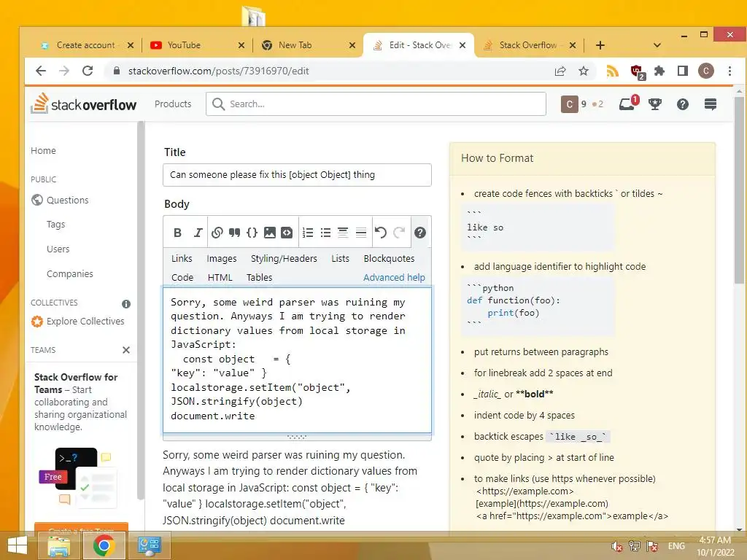Viewport: 747px width, 560px height.
Task: Open Users in the left sidebar
Action: tap(58, 249)
